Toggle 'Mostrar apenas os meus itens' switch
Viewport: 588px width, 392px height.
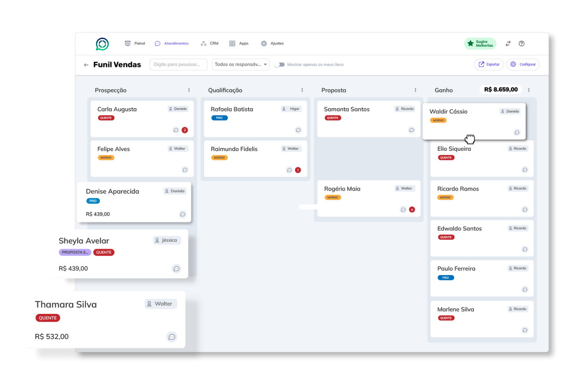[280, 65]
